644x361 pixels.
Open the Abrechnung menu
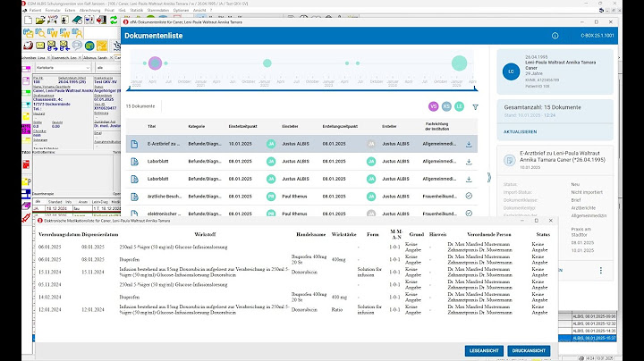tap(89, 10)
